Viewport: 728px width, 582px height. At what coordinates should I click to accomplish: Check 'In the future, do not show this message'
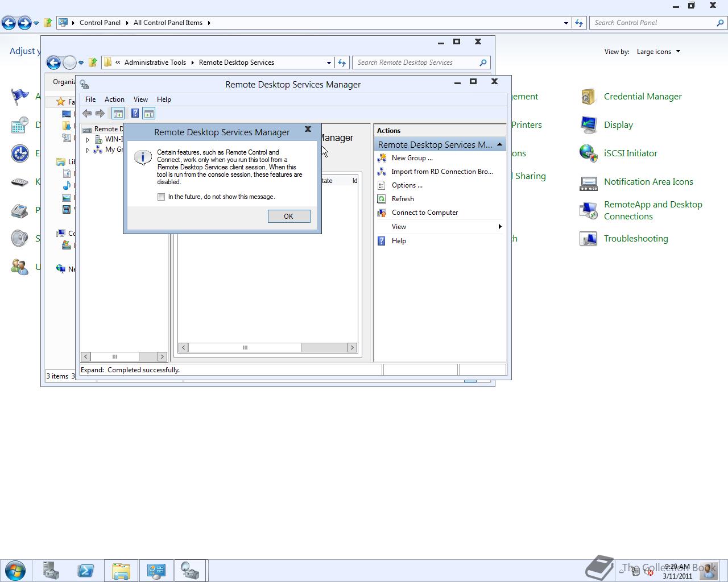pyautogui.click(x=162, y=197)
